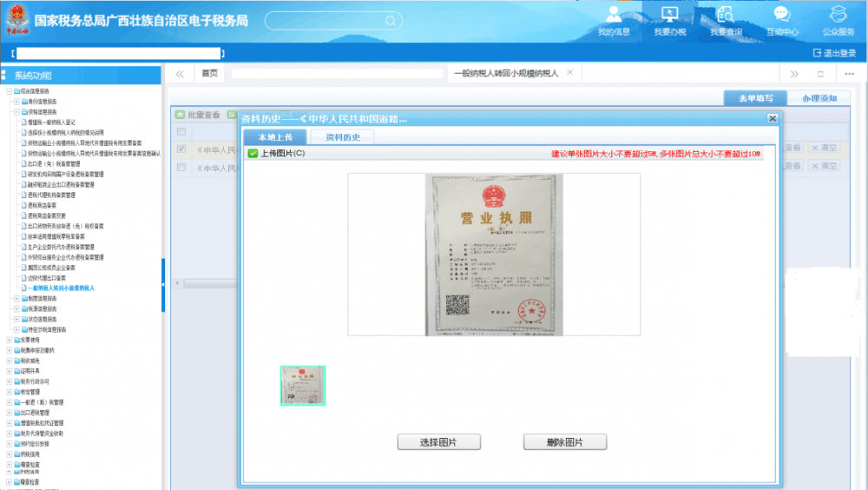Click the 删除图片 button
Image resolution: width=868 pixels, height=490 pixels.
click(564, 442)
